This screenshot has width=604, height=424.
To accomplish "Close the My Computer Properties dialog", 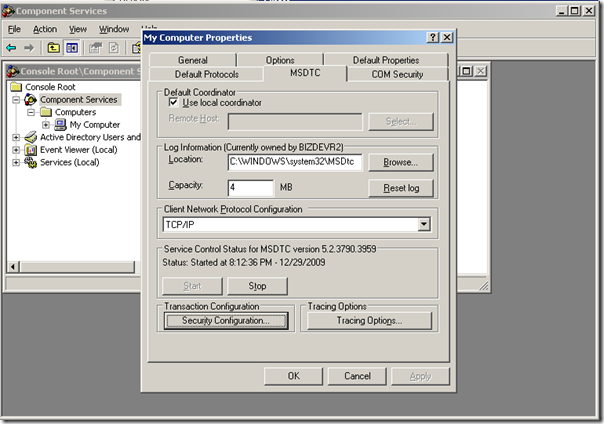I will tap(447, 37).
